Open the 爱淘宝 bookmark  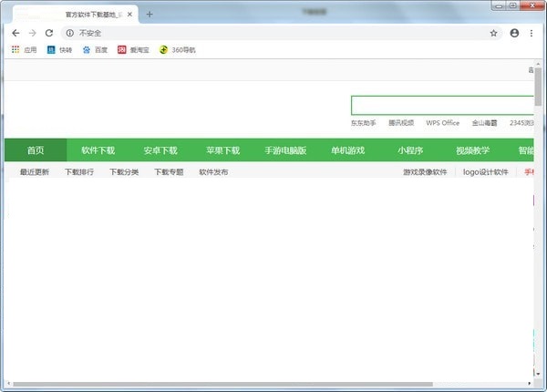tap(133, 50)
